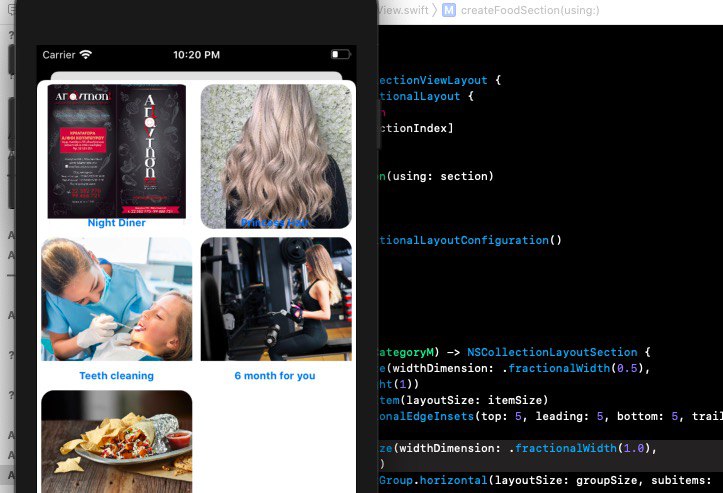Click ectionViewLayout in the code editor
The width and height of the screenshot is (723, 493).
pos(433,80)
